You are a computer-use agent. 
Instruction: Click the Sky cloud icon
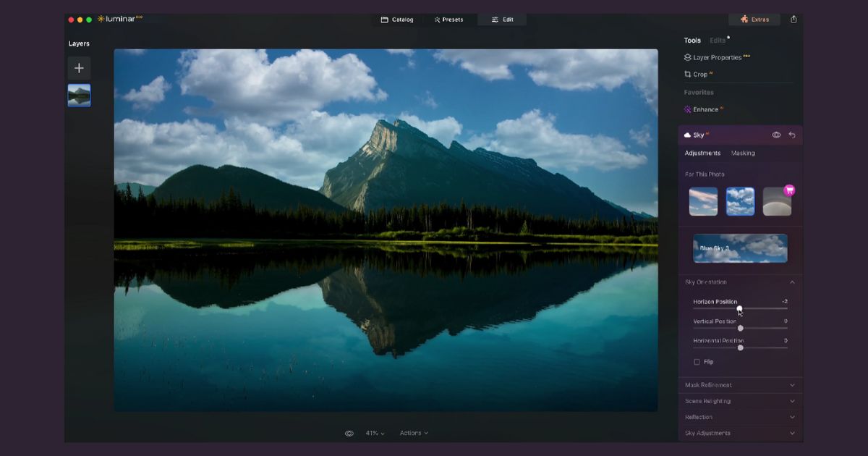687,135
